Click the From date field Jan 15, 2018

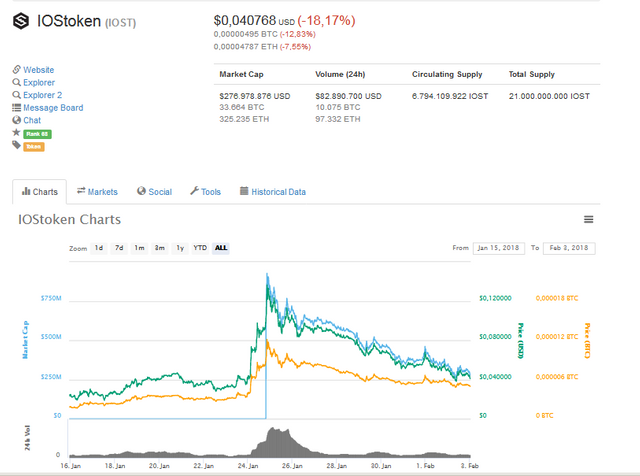(x=498, y=248)
